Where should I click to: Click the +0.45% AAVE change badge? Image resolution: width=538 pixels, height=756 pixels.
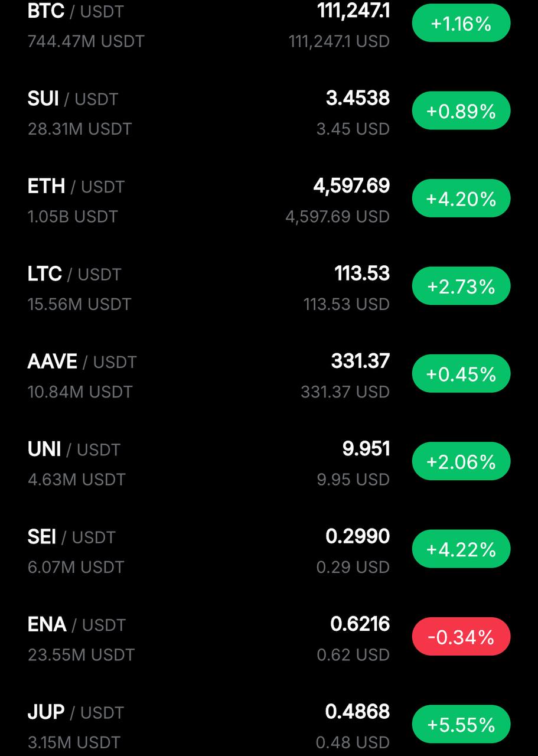(x=461, y=374)
